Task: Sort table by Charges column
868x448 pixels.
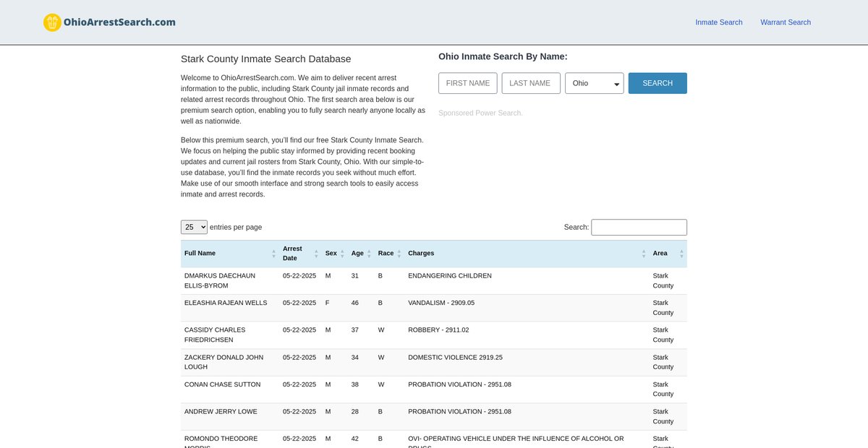Action: pyautogui.click(x=527, y=254)
